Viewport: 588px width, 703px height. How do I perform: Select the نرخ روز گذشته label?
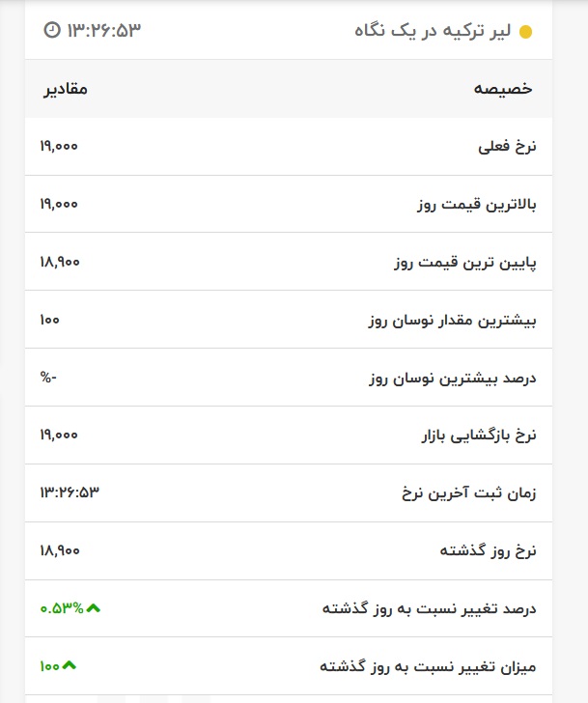(x=488, y=551)
